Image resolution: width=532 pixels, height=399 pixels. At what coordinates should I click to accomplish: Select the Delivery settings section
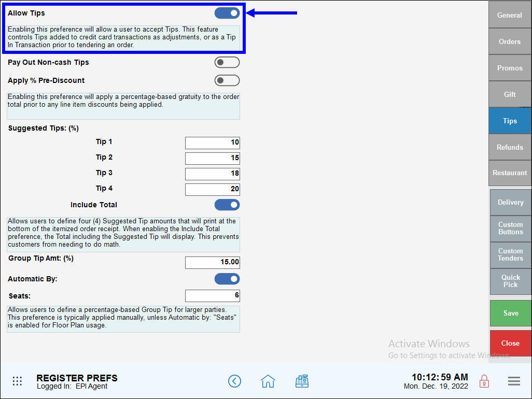coord(510,202)
